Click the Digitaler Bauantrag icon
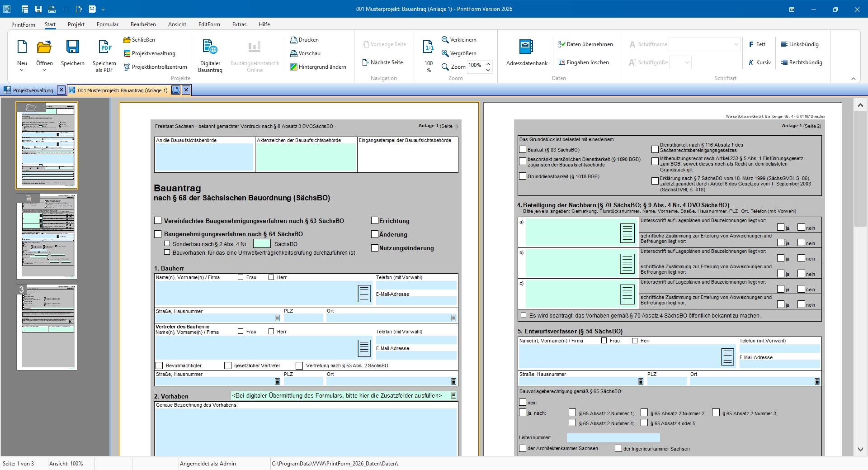The width and height of the screenshot is (868, 470). (x=210, y=47)
